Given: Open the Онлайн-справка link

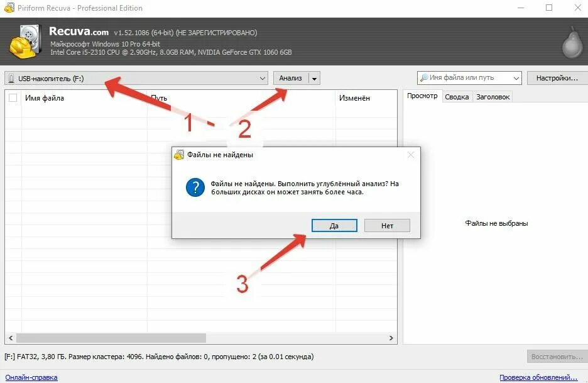Looking at the screenshot, I should tap(31, 377).
